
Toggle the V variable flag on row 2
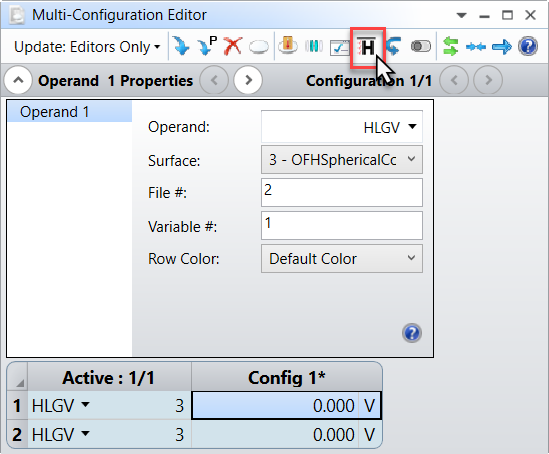(x=370, y=434)
